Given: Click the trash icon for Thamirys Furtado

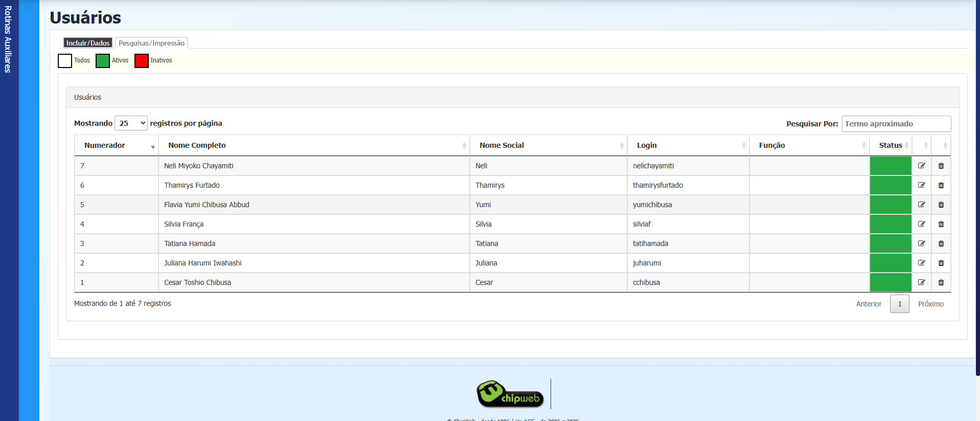Looking at the screenshot, I should click(941, 185).
